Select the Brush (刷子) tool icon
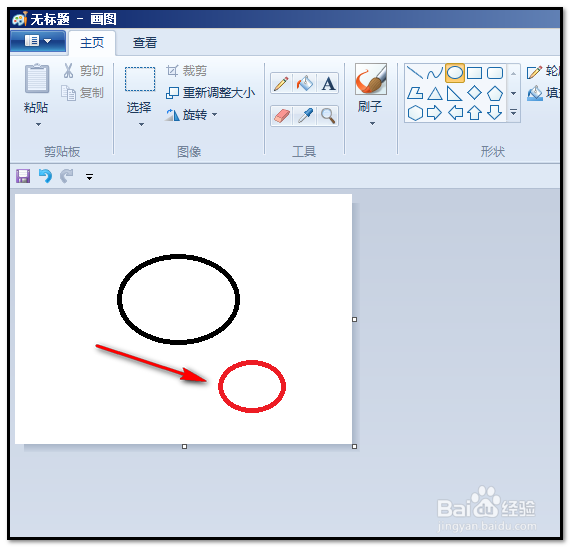This screenshot has width=570, height=547. click(371, 79)
